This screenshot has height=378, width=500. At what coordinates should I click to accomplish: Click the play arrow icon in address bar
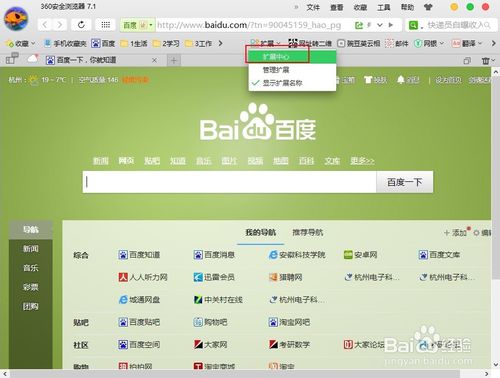click(391, 25)
